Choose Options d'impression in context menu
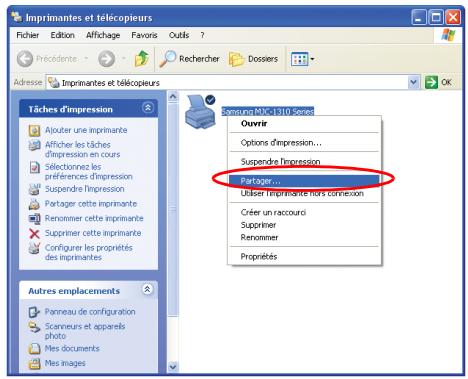 coord(304,143)
